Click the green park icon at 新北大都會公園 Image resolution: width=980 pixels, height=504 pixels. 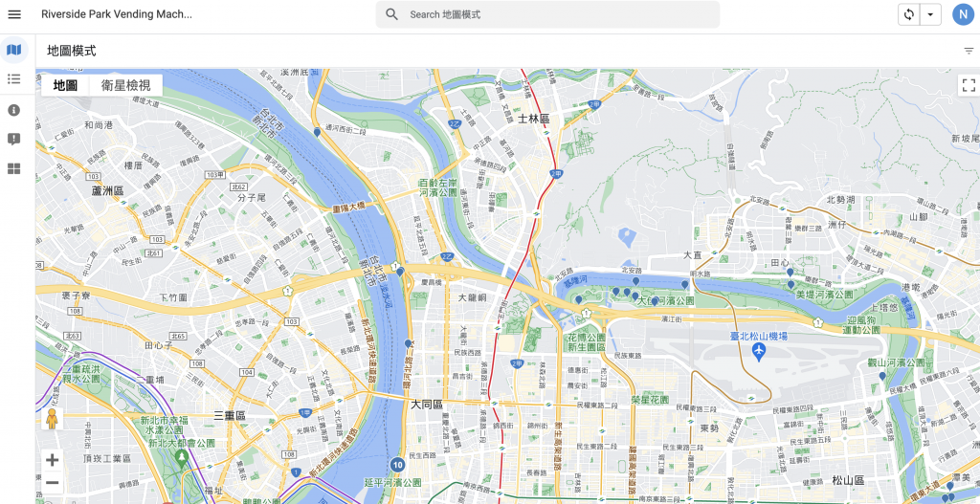181,460
